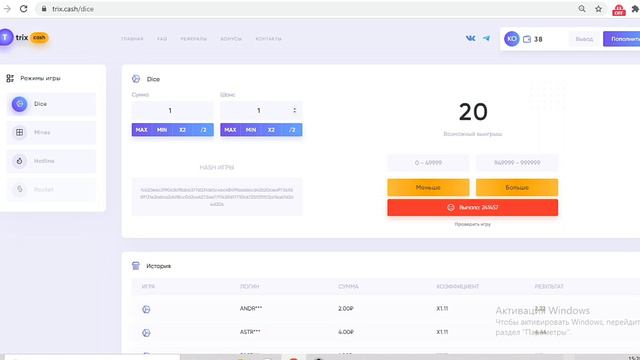
Task: Open the KO profile avatar
Action: click(512, 39)
